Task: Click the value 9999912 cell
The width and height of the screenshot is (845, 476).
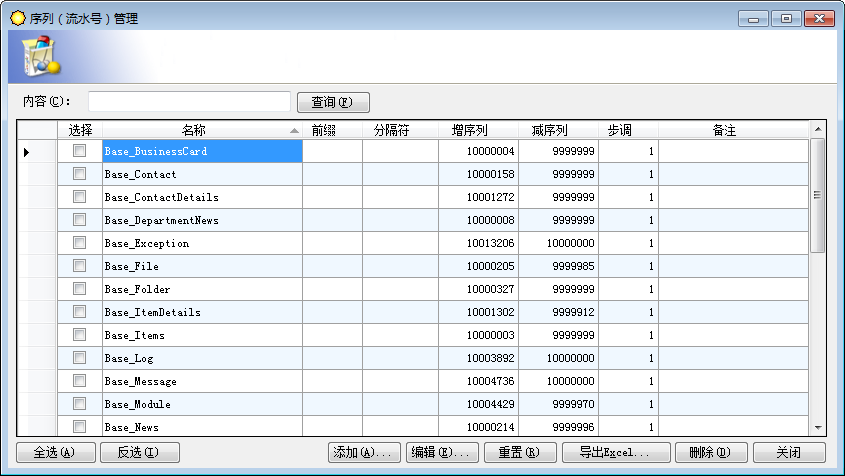Action: coord(558,312)
